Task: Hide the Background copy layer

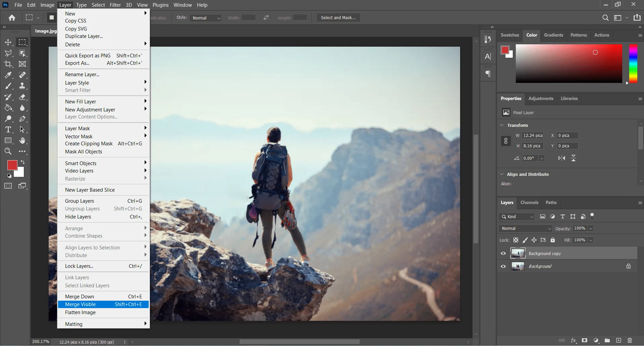Action: pos(503,253)
